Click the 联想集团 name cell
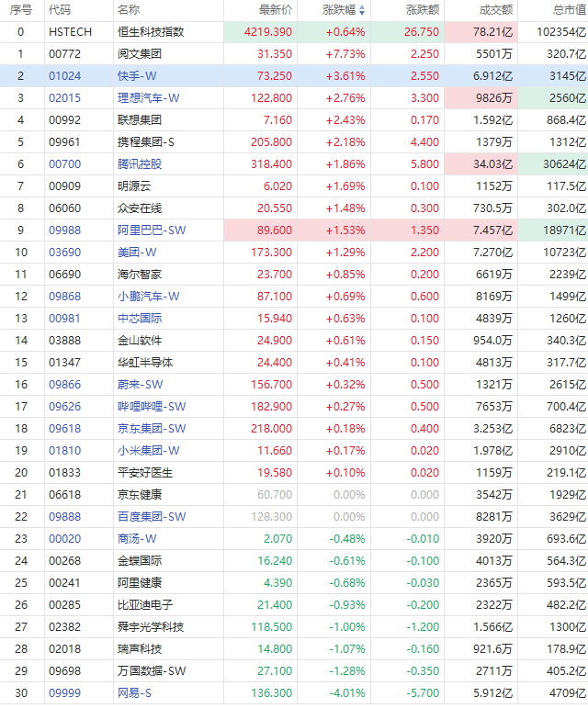 pos(140,120)
